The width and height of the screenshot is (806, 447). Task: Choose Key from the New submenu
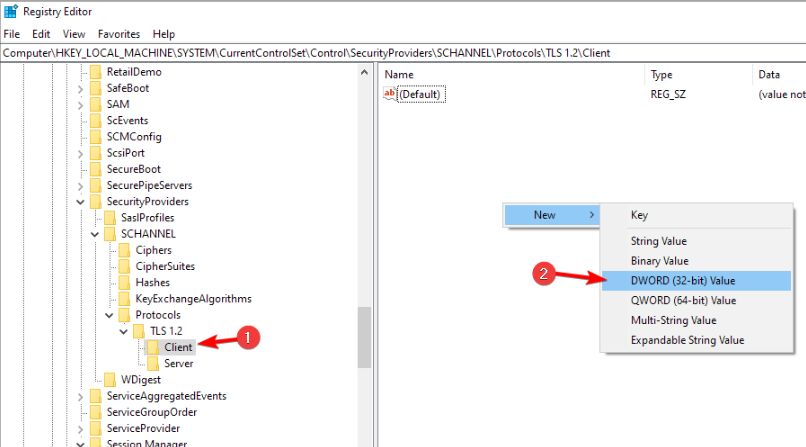point(697,215)
